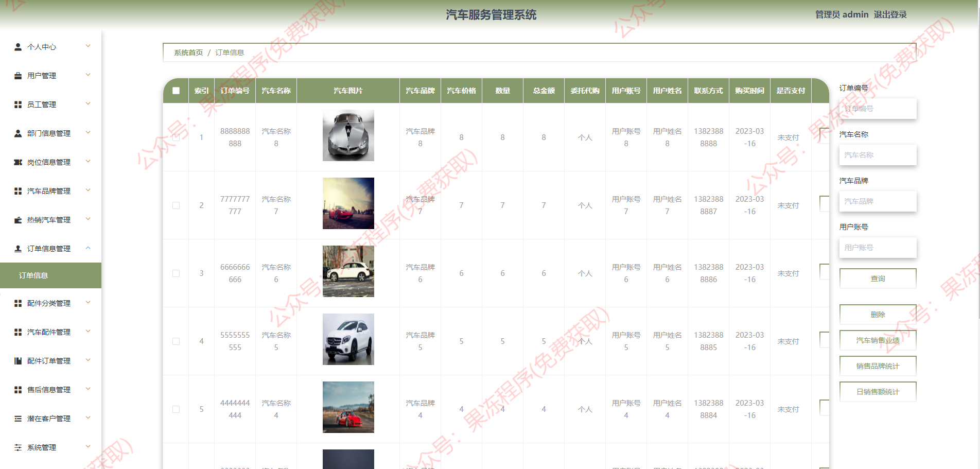The width and height of the screenshot is (980, 469).
Task: Click the 退出登录 logout link
Action: [890, 15]
